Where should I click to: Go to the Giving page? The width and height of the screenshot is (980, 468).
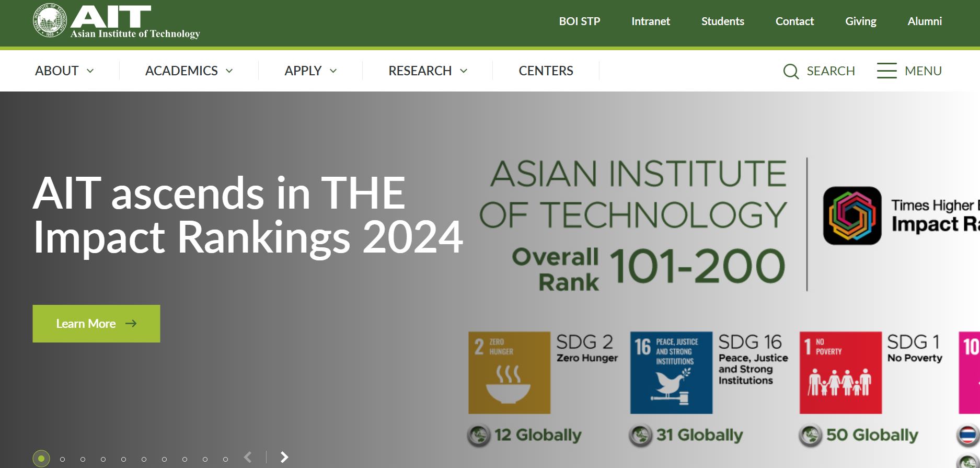coord(860,21)
